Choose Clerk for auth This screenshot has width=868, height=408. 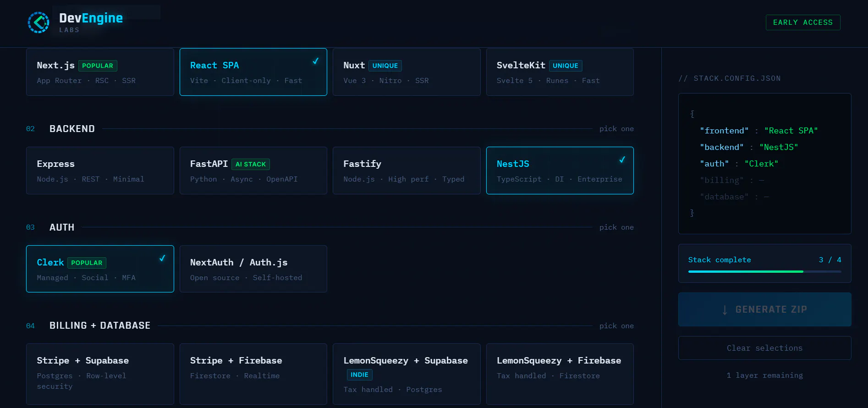click(x=100, y=269)
